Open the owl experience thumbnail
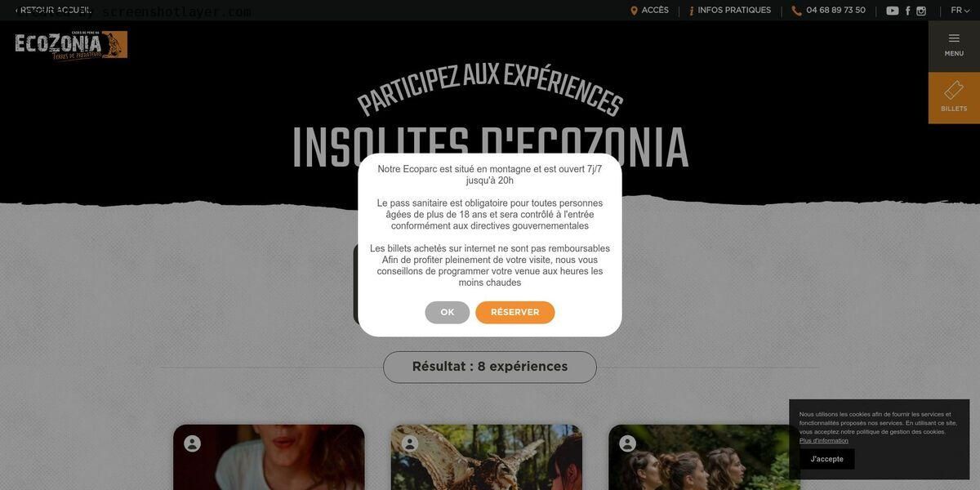The image size is (980, 490). tap(487, 457)
